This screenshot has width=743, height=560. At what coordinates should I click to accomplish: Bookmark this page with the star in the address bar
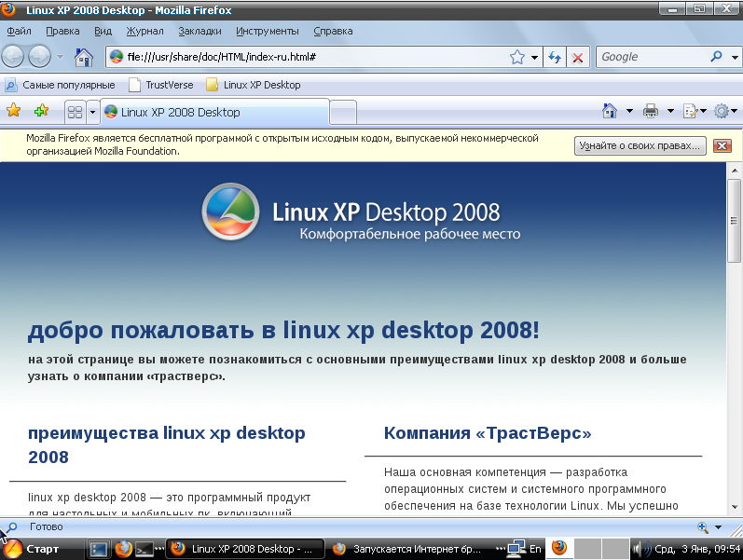coord(517,58)
